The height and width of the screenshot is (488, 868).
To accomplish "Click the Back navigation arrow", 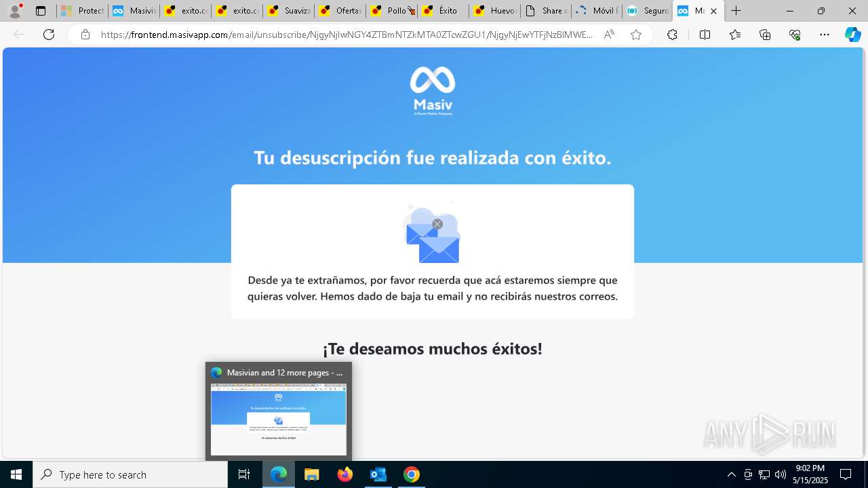I will click(19, 35).
